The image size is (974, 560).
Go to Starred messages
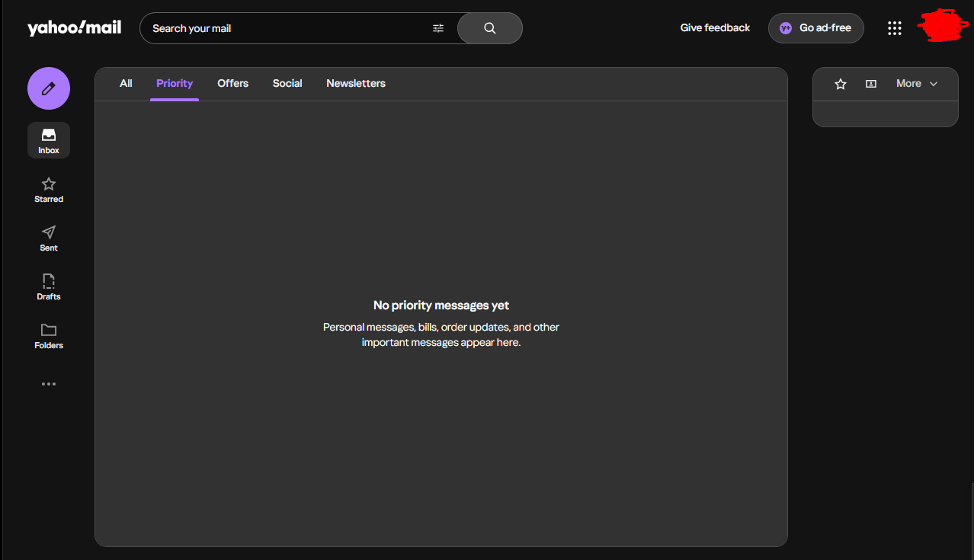[x=49, y=190]
